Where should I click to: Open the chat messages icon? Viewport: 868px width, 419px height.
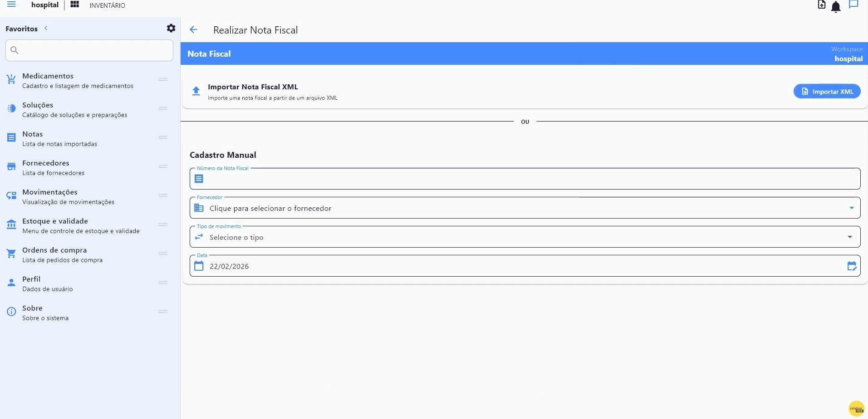[x=853, y=5]
